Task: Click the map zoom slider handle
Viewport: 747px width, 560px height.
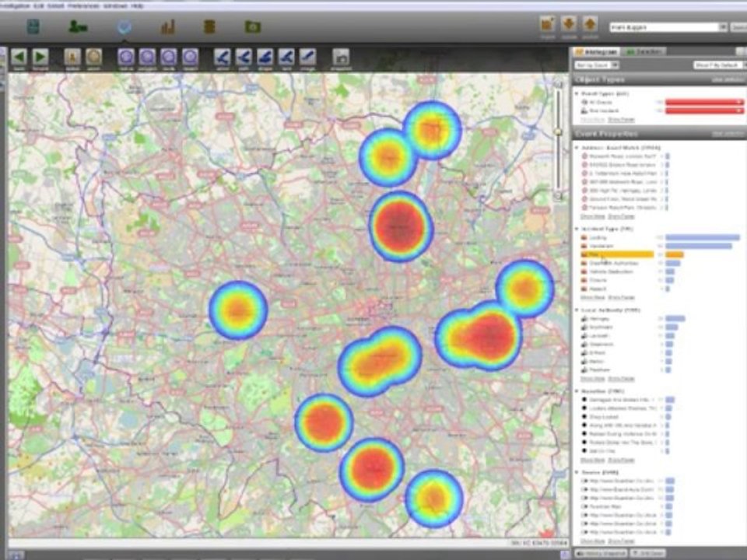Action: click(557, 131)
